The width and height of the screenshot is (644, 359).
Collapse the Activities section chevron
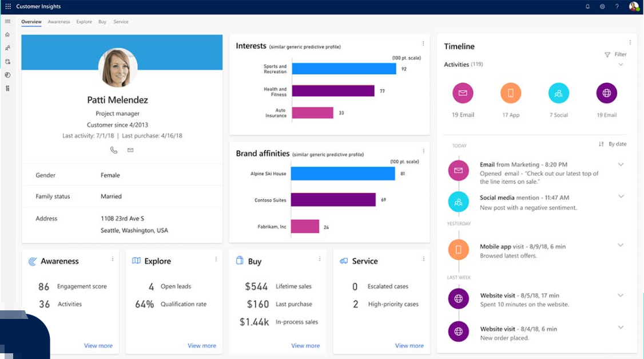[621, 65]
